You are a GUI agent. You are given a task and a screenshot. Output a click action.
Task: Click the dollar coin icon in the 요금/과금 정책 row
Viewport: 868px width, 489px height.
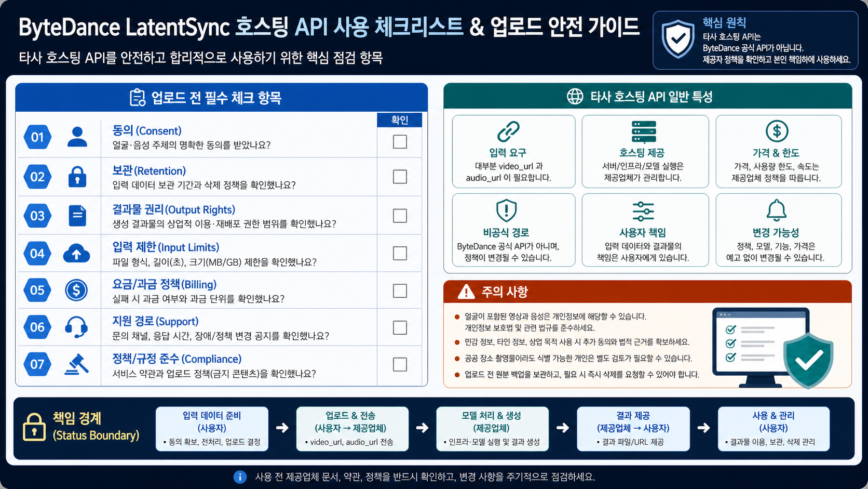[76, 290]
